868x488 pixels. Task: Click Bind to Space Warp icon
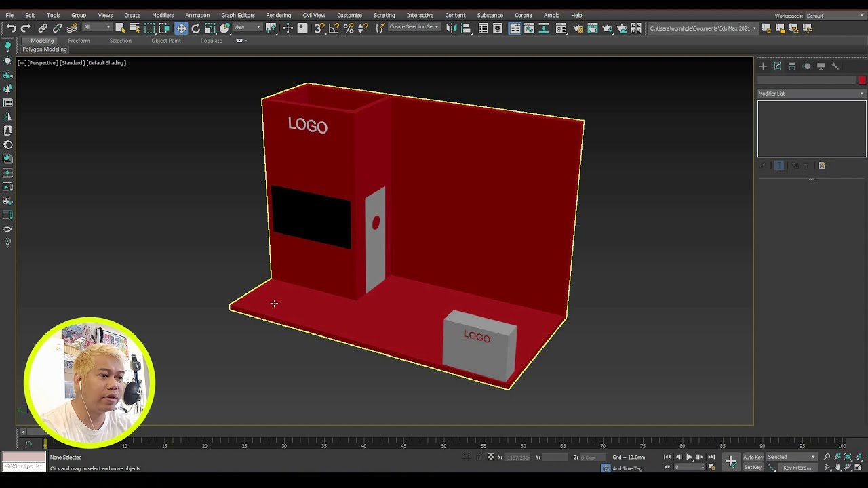point(72,28)
